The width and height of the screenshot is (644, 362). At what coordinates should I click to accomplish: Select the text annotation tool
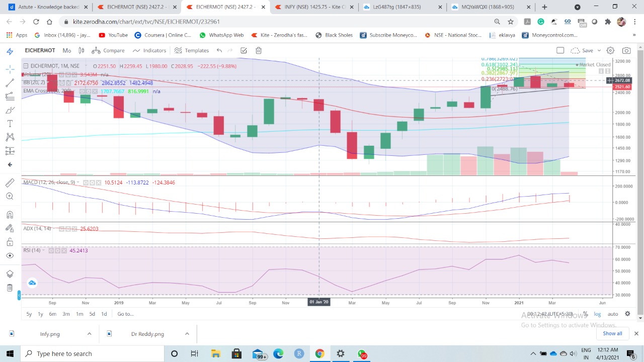(x=10, y=124)
